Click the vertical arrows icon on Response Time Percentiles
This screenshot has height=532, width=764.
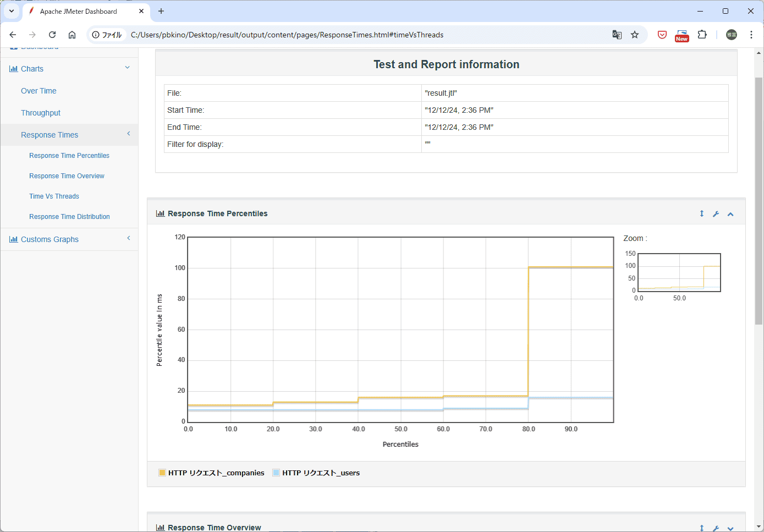pyautogui.click(x=702, y=213)
